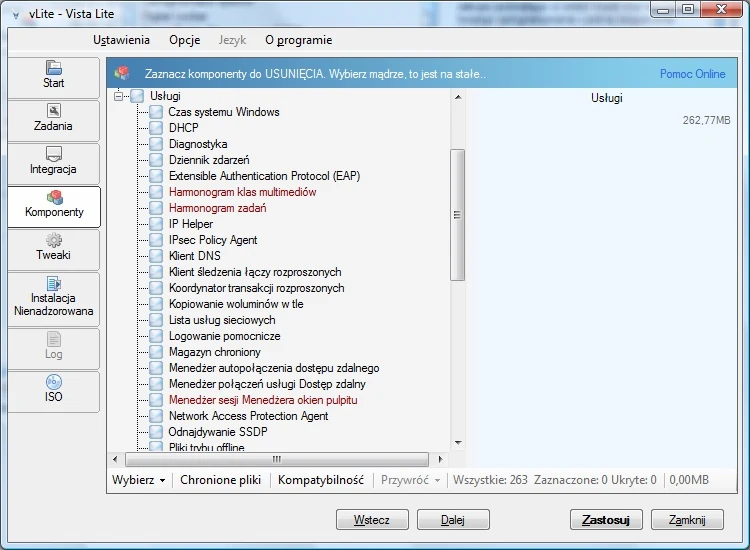750x550 pixels.
Task: Open the Pomoc Online link
Action: (692, 74)
